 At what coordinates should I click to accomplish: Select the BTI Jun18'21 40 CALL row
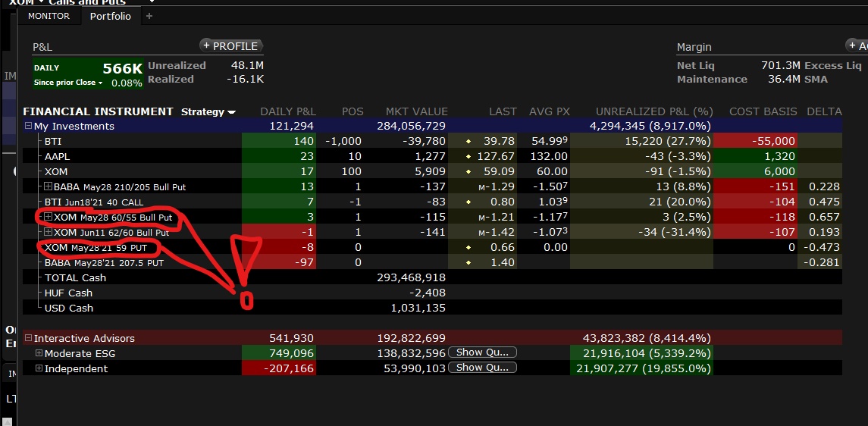(432, 202)
